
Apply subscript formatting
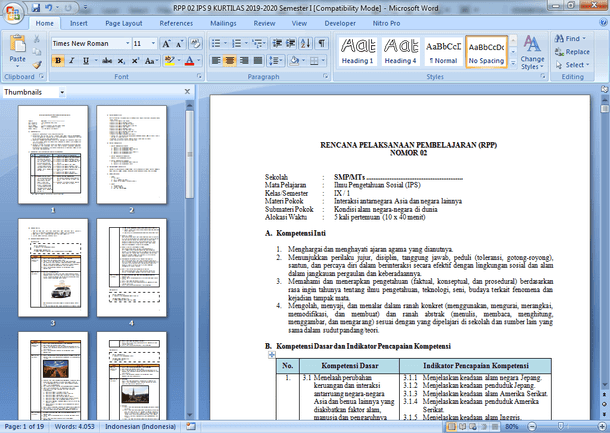click(121, 61)
